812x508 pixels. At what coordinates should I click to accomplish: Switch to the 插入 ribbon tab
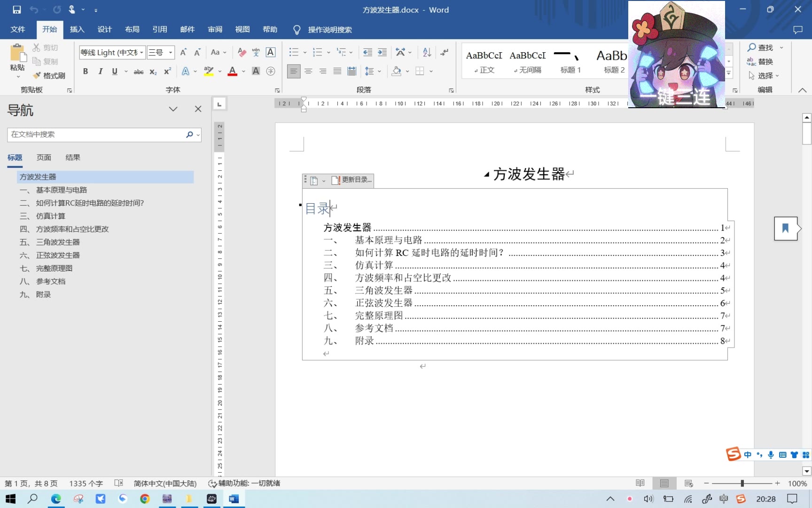click(x=77, y=29)
